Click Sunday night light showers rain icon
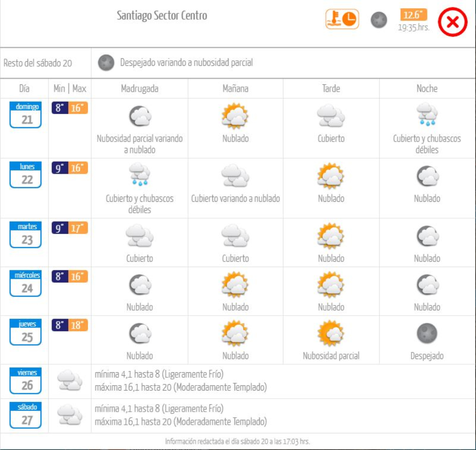476x450 pixels. click(x=427, y=115)
